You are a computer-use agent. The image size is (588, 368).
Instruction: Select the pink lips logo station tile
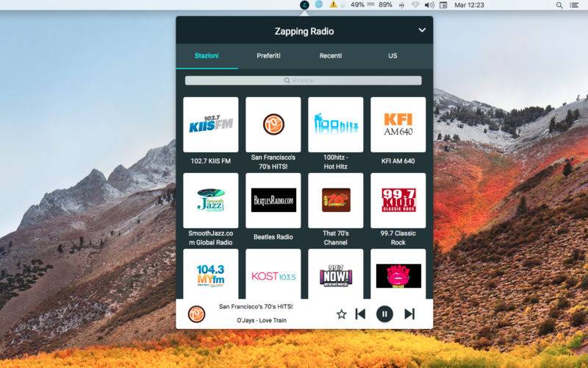[398, 274]
